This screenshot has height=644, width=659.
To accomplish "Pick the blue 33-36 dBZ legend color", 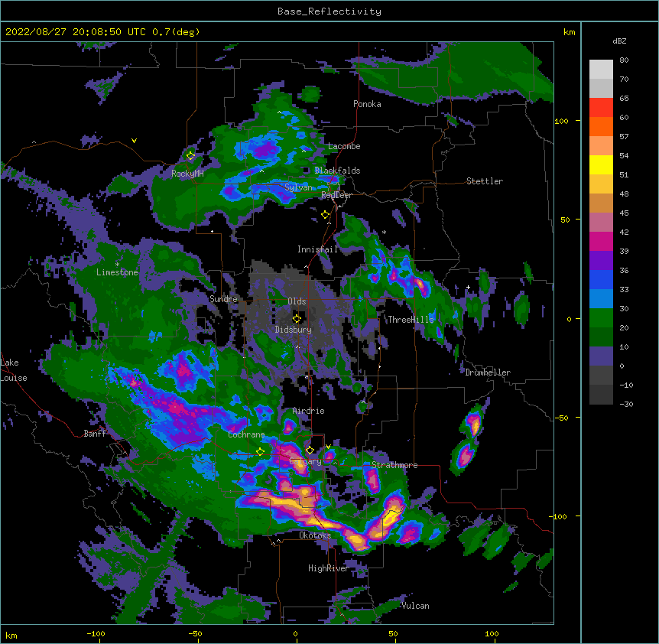I will pos(601,279).
